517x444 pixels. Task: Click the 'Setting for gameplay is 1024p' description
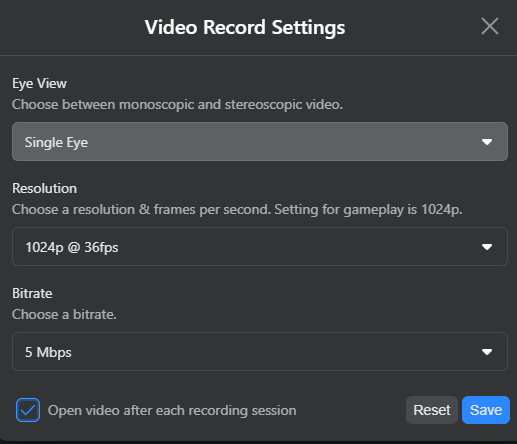coord(368,210)
